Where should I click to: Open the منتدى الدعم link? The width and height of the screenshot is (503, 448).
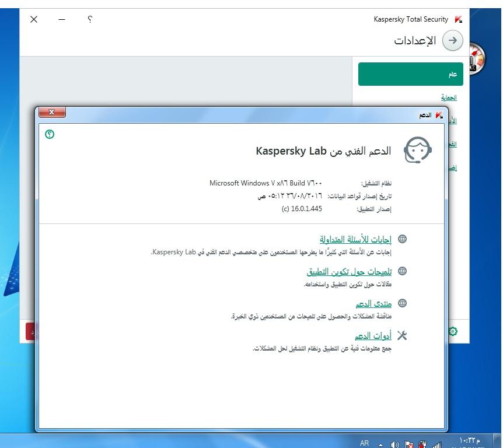(373, 303)
